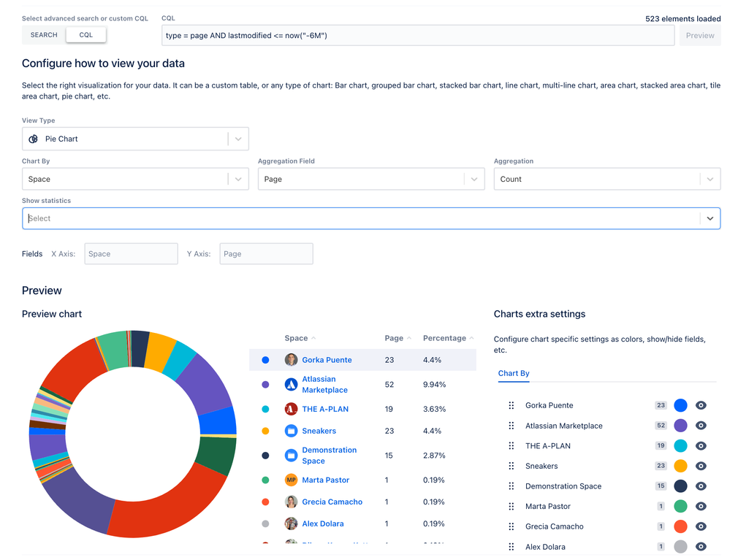Toggle Alex Dolara visibility eye
The image size is (730, 560).
click(701, 547)
